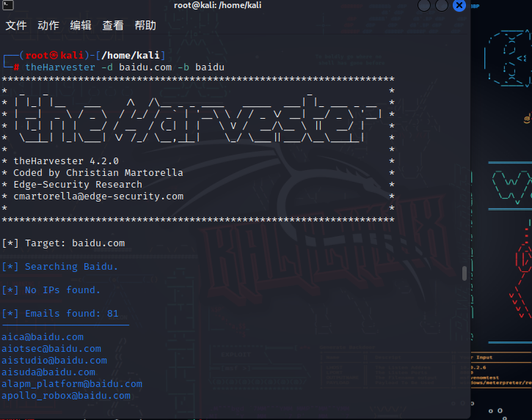This screenshot has width=532, height=420.
Task: Click the 'Target: baidu.com' line
Action: point(63,243)
